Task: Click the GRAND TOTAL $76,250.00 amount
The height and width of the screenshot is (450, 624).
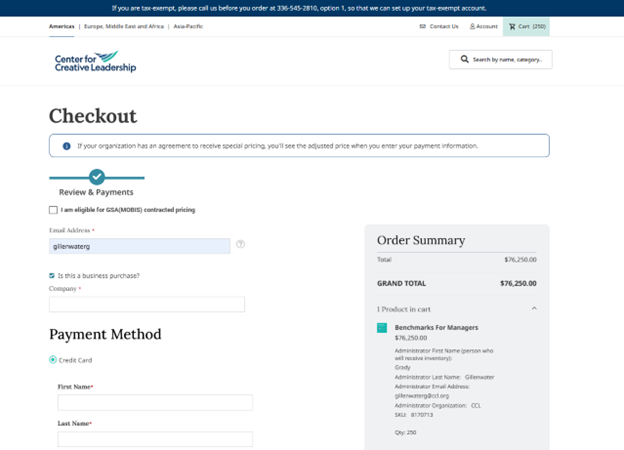Action: (x=518, y=283)
